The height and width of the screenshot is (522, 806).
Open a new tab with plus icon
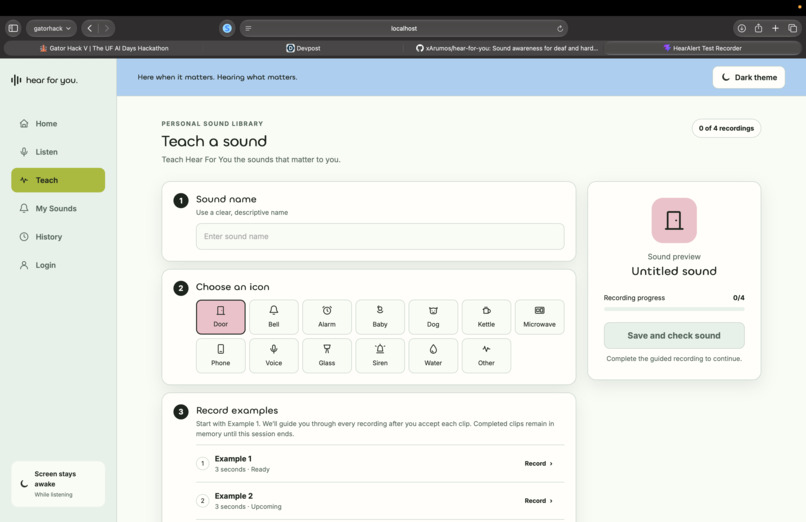tap(775, 28)
